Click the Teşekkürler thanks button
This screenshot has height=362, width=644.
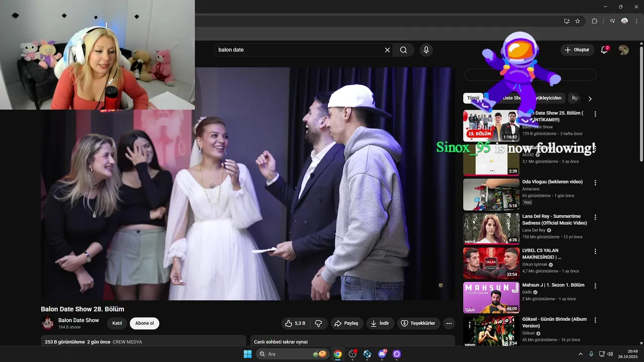coord(419,323)
